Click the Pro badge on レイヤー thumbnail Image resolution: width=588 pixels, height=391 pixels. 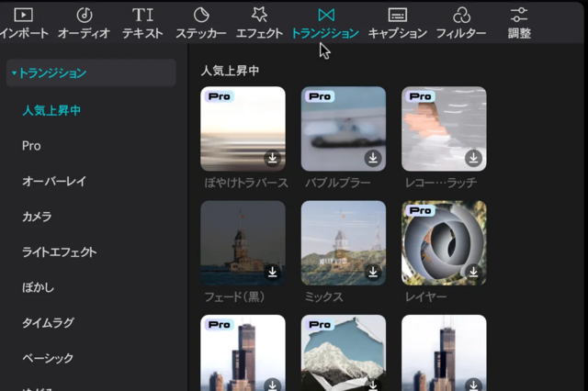[x=421, y=211]
